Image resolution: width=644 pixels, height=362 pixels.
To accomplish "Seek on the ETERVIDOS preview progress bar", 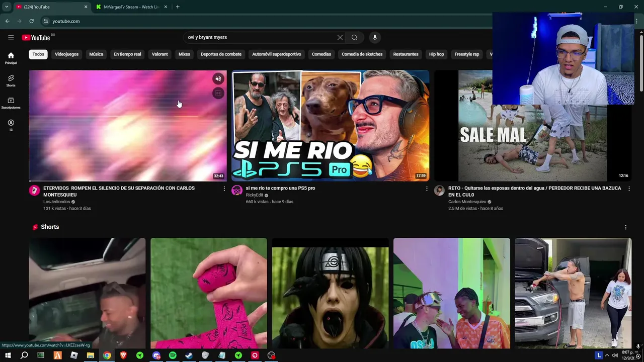I will point(128,180).
